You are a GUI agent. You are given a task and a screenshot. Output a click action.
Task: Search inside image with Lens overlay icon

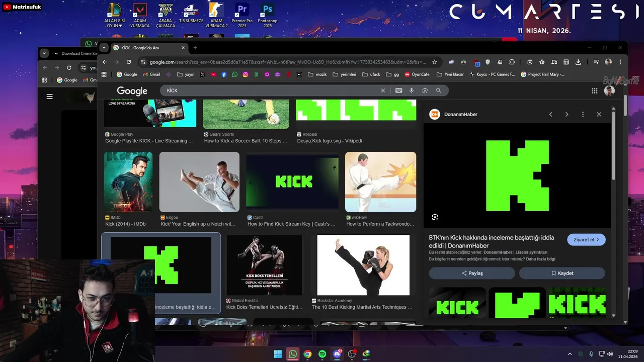pos(435,217)
